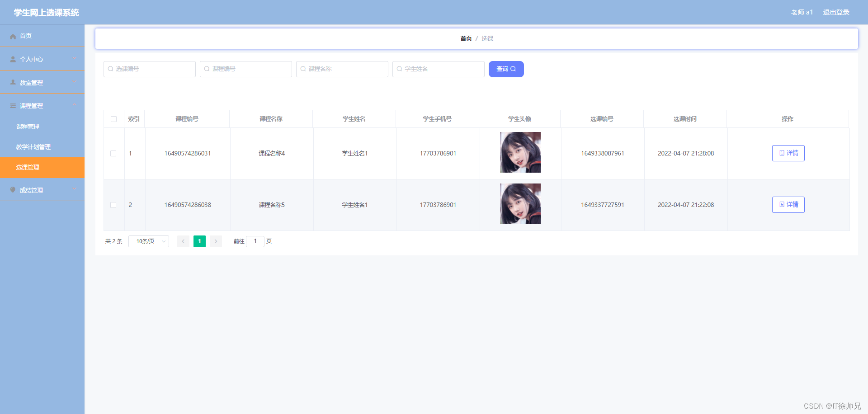Image resolution: width=868 pixels, height=414 pixels.
Task: Click the search icon inside 查询 button
Action: point(514,69)
